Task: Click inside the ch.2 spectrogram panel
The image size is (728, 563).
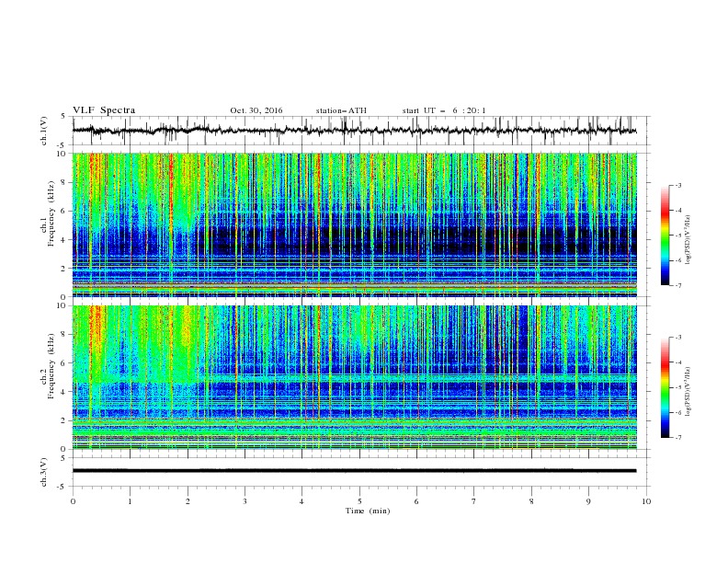Action: pyautogui.click(x=354, y=377)
